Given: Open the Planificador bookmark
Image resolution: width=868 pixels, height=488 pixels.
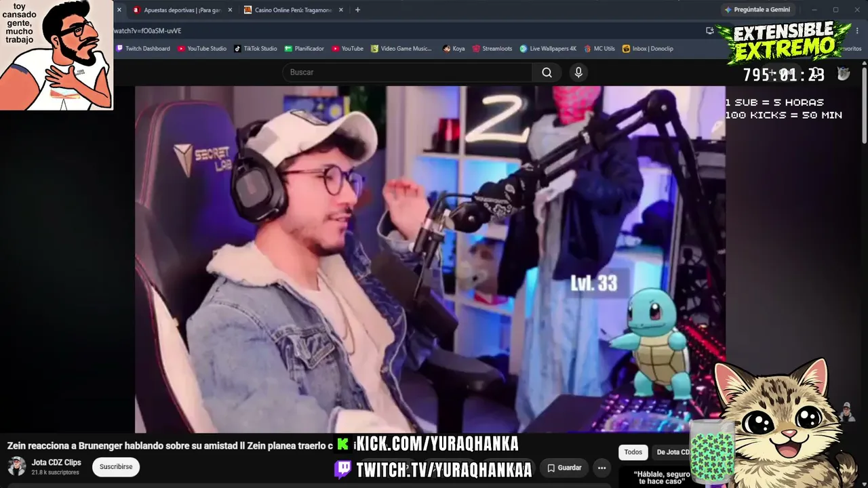Looking at the screenshot, I should (304, 49).
